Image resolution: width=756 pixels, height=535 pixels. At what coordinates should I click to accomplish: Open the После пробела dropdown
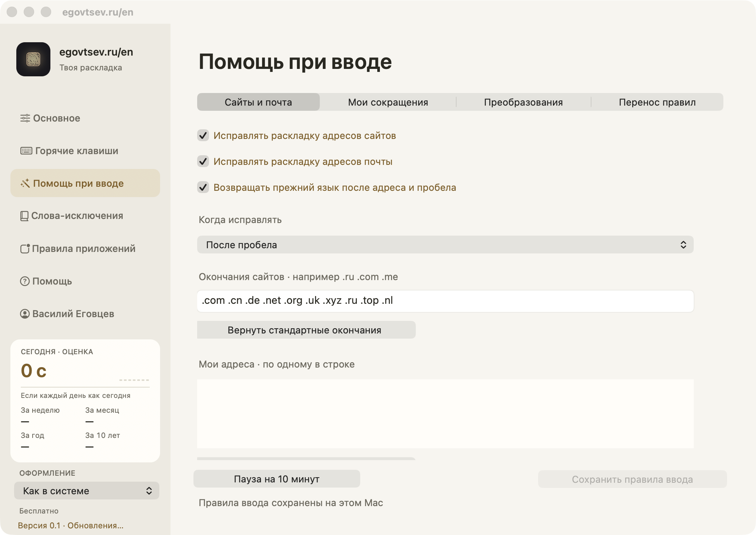445,245
